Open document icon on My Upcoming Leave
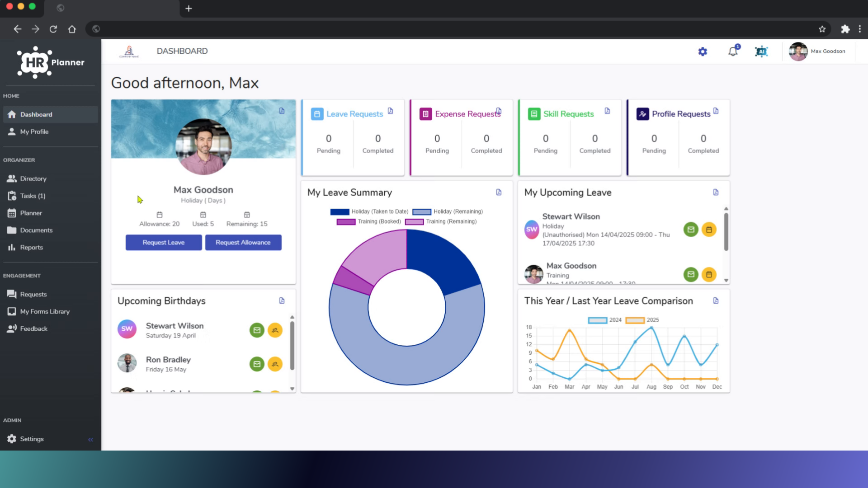 click(716, 192)
